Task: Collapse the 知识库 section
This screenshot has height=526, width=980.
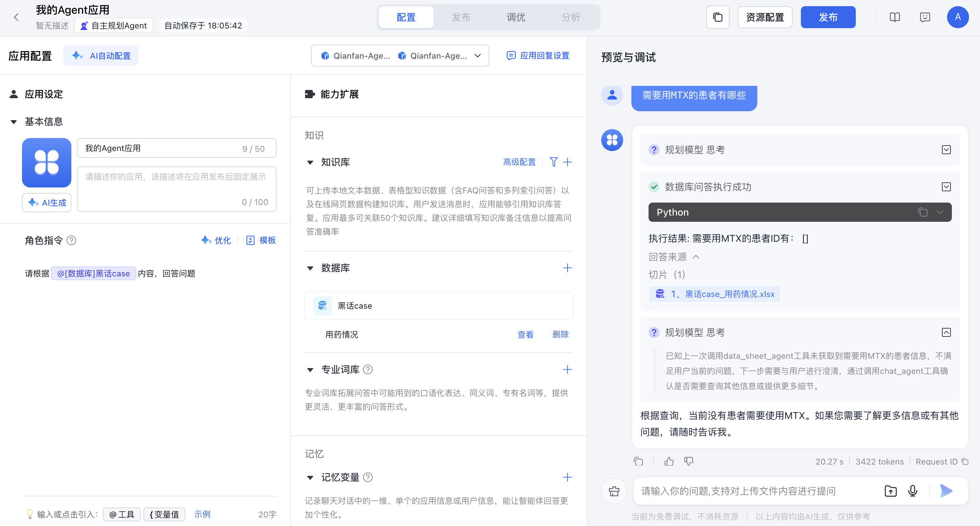Action: 310,162
